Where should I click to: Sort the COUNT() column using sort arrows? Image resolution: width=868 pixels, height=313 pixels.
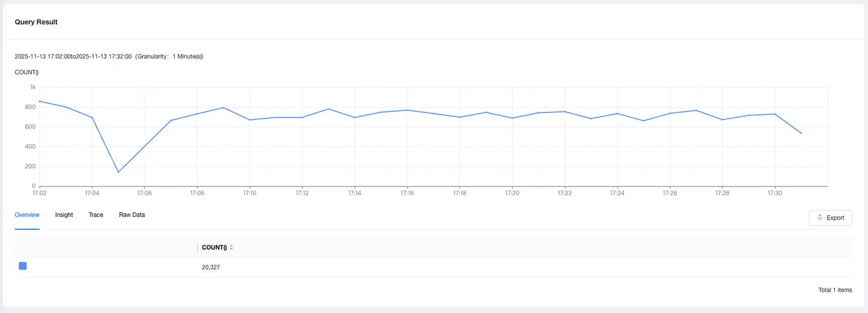231,247
